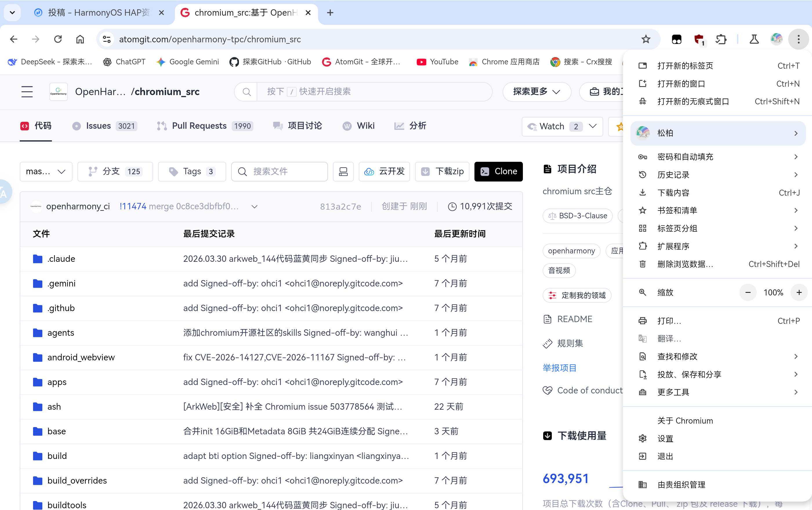812x510 pixels.
Task: Focus the 搜索文件 input field
Action: 280,172
